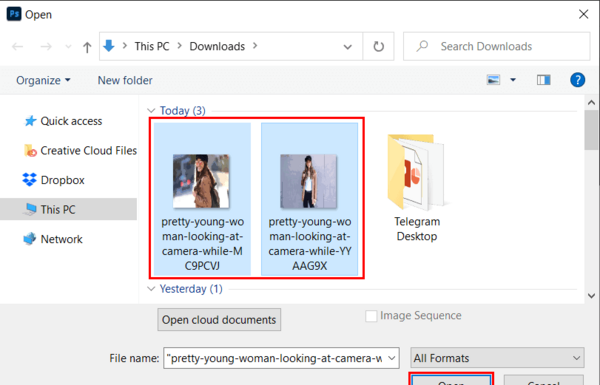The image size is (600, 385).
Task: Select Downloads in the address path
Action: tap(217, 46)
